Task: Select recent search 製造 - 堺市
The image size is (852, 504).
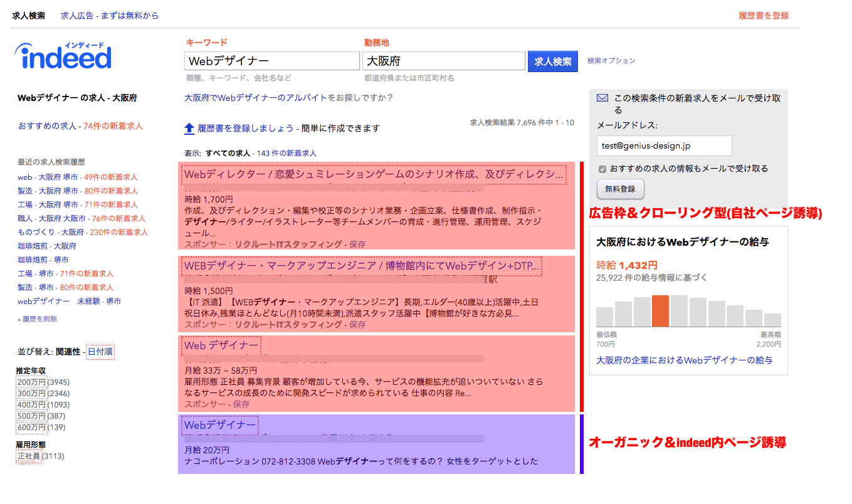Action: pos(35,288)
